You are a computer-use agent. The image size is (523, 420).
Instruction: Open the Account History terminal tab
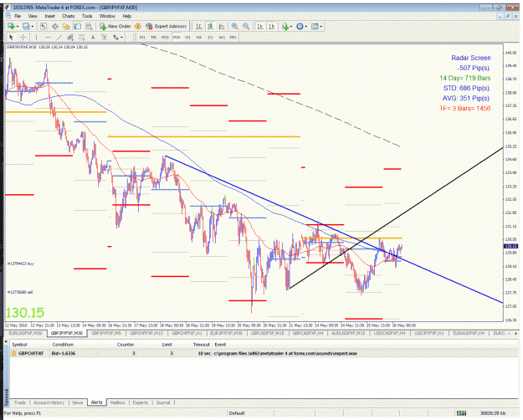coord(49,402)
